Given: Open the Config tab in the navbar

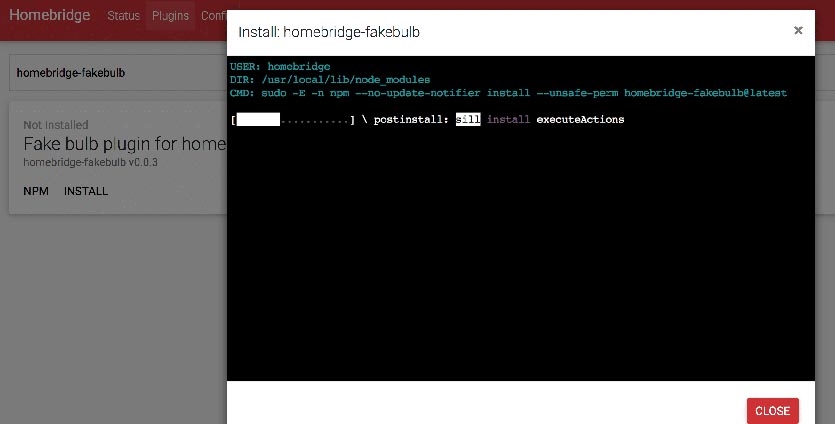Looking at the screenshot, I should (x=214, y=16).
